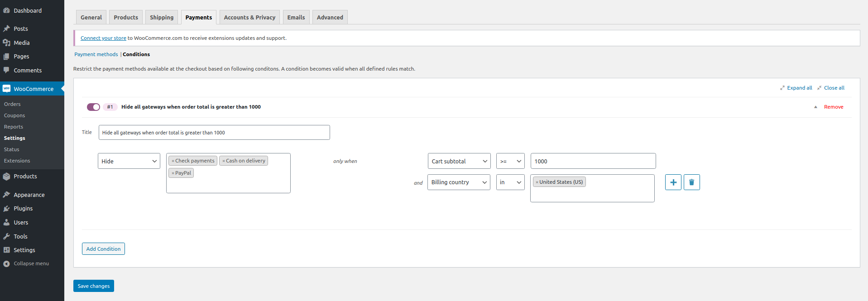Click into the condition Title field
Viewport: 868px width, 301px height.
click(x=214, y=133)
